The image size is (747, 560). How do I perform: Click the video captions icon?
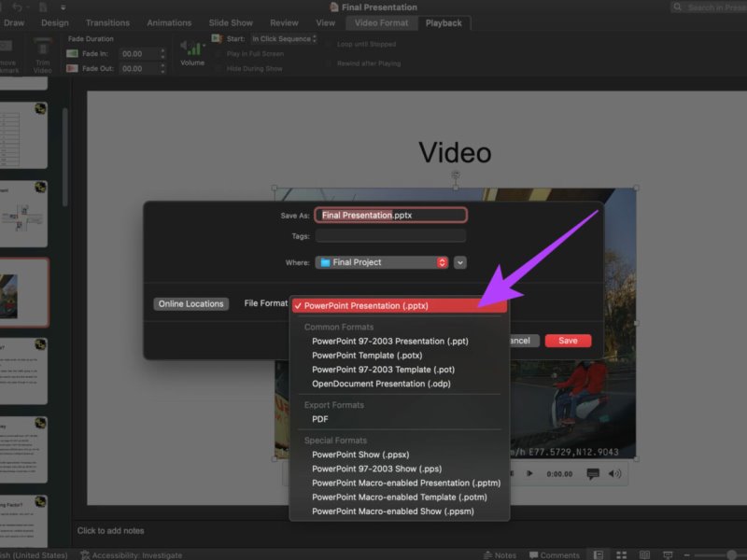point(593,474)
